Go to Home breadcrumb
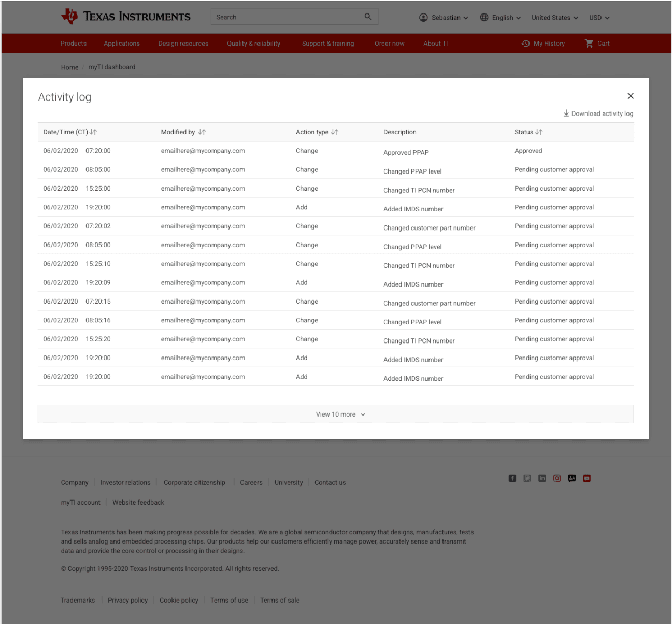672x629 pixels. [x=69, y=67]
